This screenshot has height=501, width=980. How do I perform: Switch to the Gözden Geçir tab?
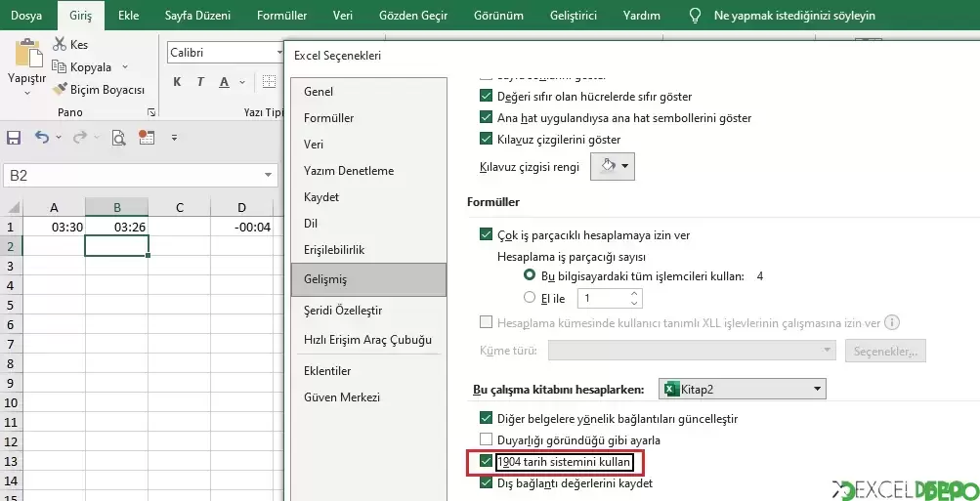(x=413, y=16)
